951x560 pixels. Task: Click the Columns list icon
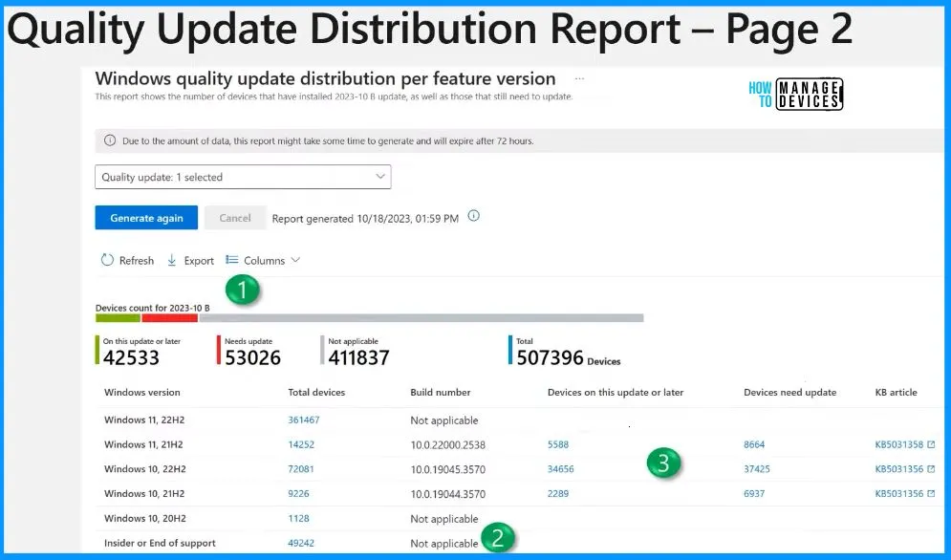(x=231, y=260)
